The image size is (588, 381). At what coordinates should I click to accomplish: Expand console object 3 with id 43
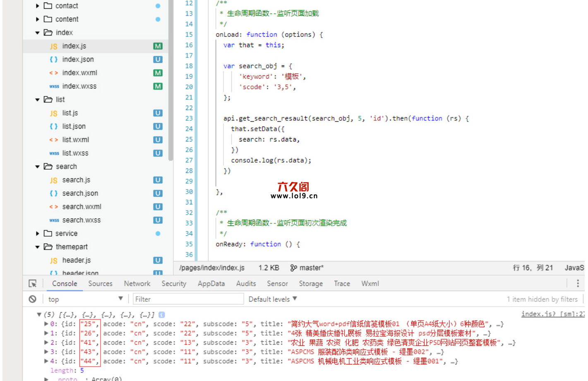[46, 352]
